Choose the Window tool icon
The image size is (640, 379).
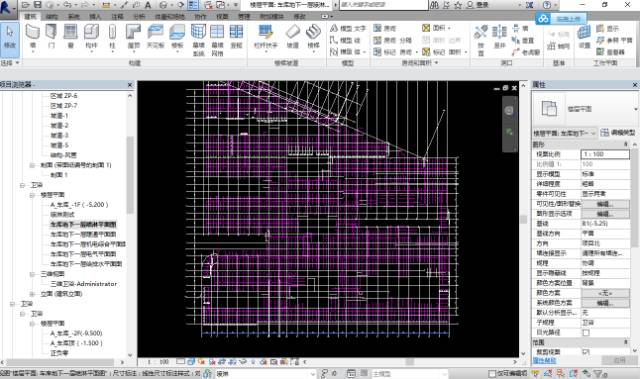(71, 36)
